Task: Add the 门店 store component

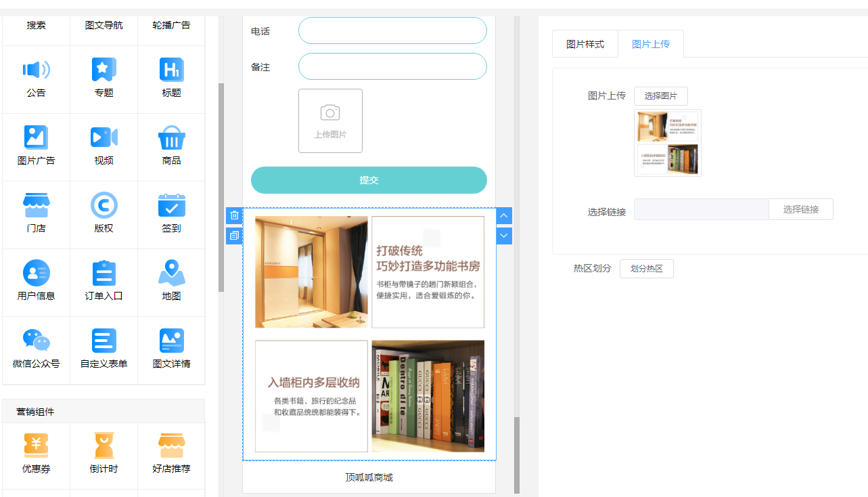Action: click(36, 215)
